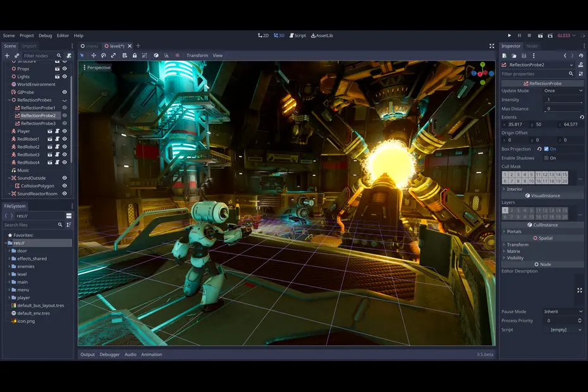Check the Enable Shadows On checkbox
The image size is (588, 392).
(x=546, y=158)
